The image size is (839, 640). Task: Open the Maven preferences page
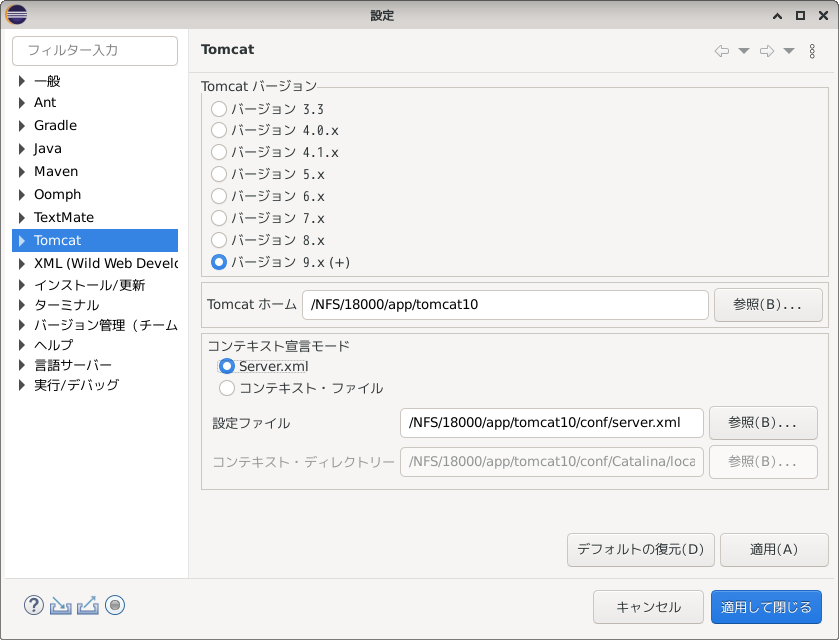coord(56,171)
